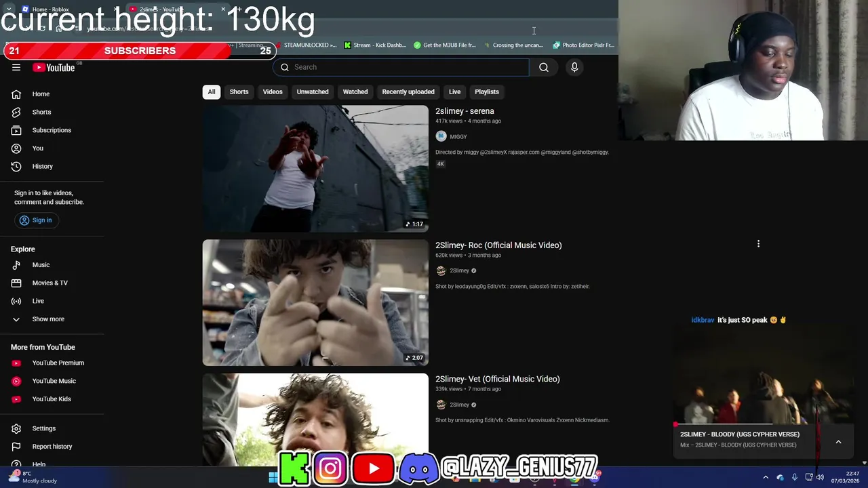Screen dimensions: 868x488
Task: Open YouTube Kids
Action: [x=52, y=399]
